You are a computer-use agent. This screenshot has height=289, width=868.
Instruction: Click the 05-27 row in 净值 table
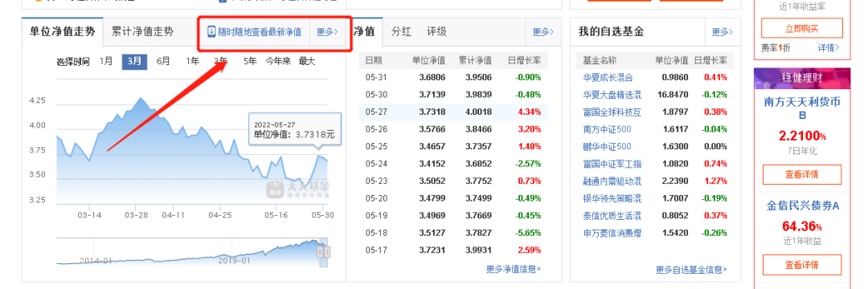[x=453, y=112]
